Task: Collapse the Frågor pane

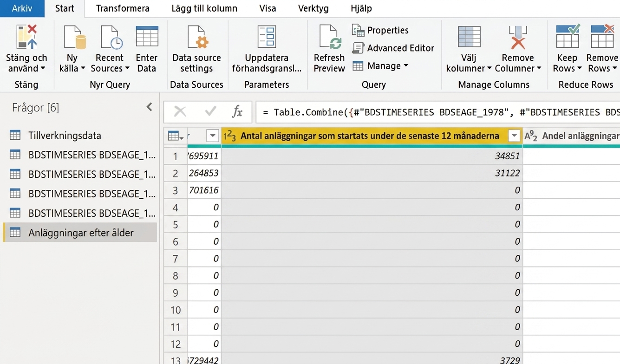Action: 149,107
